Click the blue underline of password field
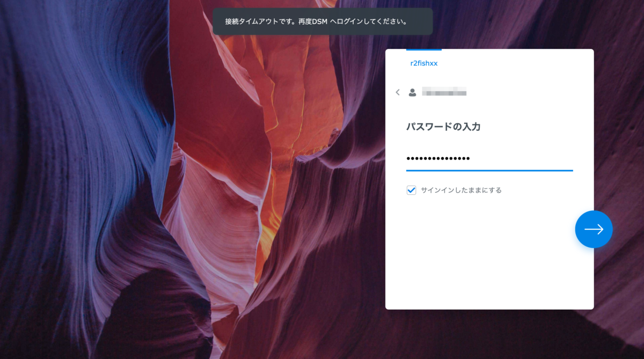 pyautogui.click(x=489, y=170)
